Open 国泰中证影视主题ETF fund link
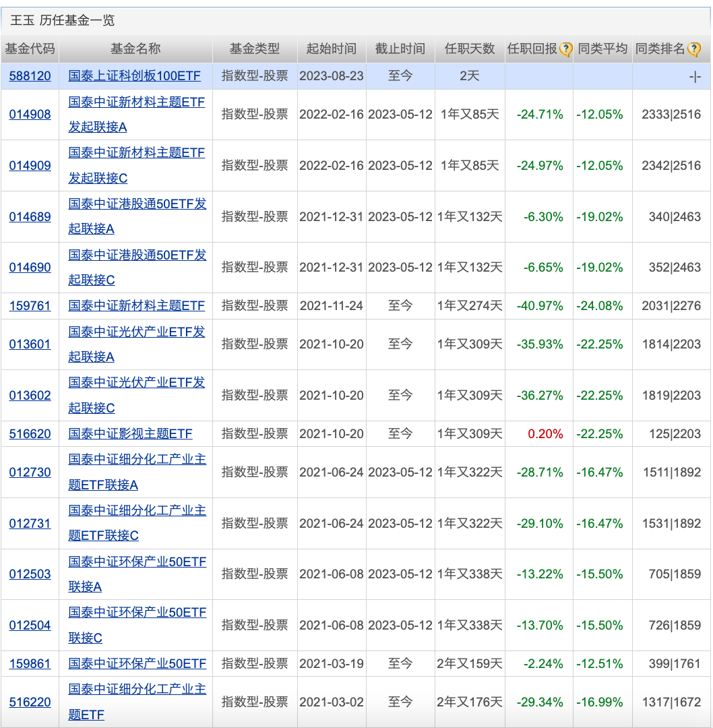The height and width of the screenshot is (728, 713). tap(131, 434)
